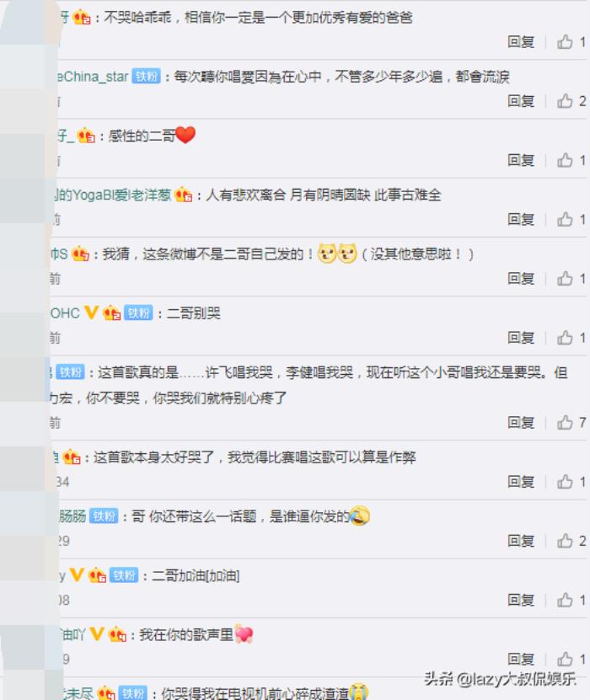The height and width of the screenshot is (700, 590).
Task: Reply to the comment '我猜，这条微博不是二哥自己发的'
Action: [x=521, y=279]
